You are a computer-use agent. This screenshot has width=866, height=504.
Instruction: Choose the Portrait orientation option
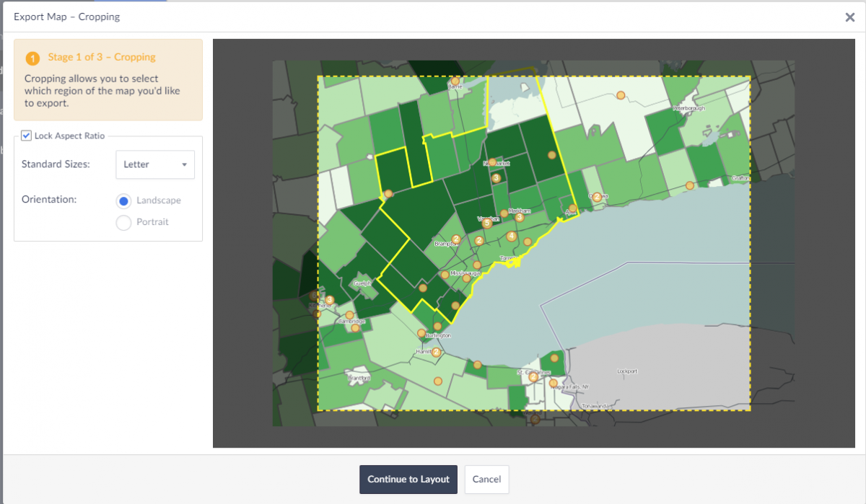[123, 222]
